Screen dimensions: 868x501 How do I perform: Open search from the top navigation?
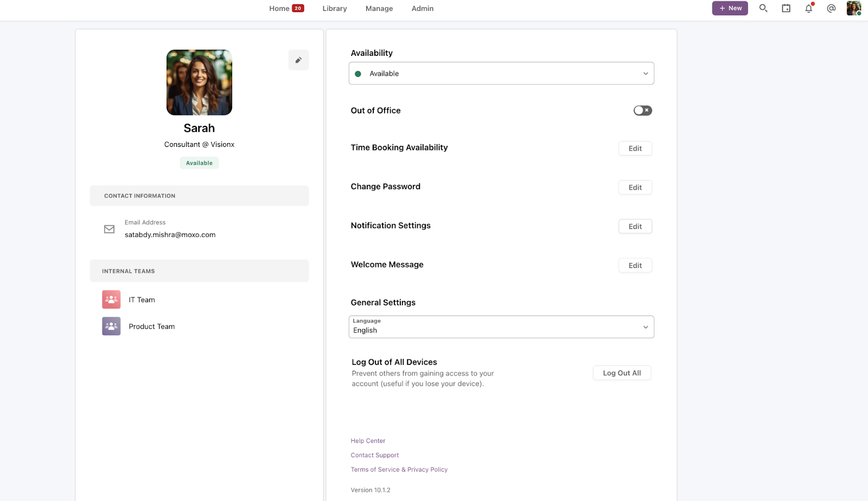coord(763,8)
